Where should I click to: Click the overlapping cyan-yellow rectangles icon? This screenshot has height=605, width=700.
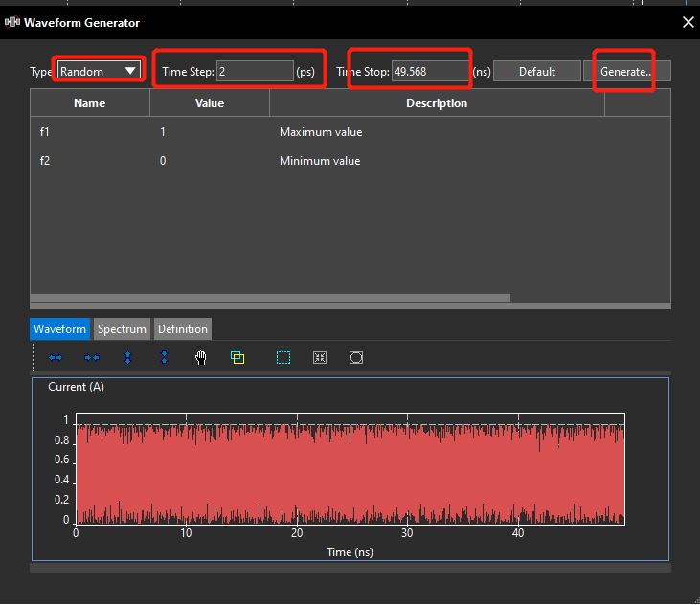(237, 358)
